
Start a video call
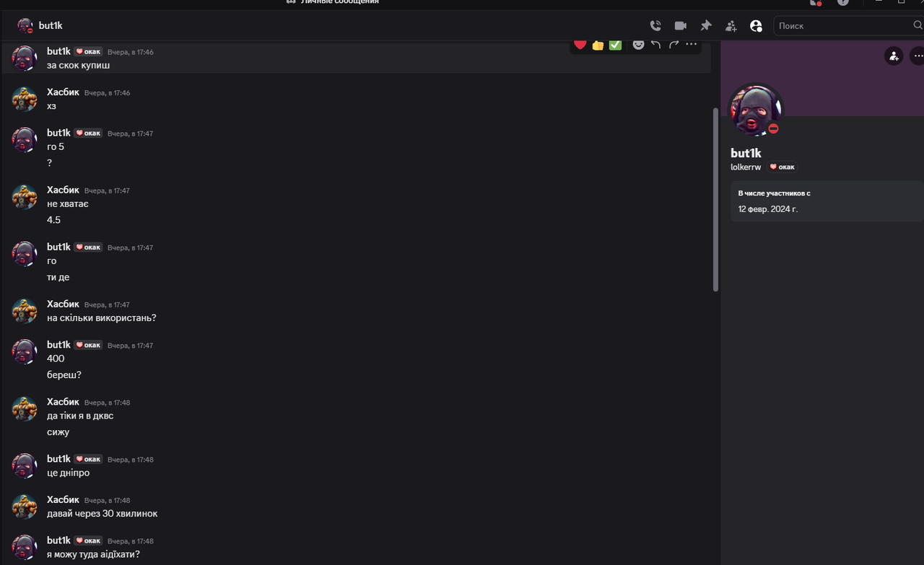[681, 25]
